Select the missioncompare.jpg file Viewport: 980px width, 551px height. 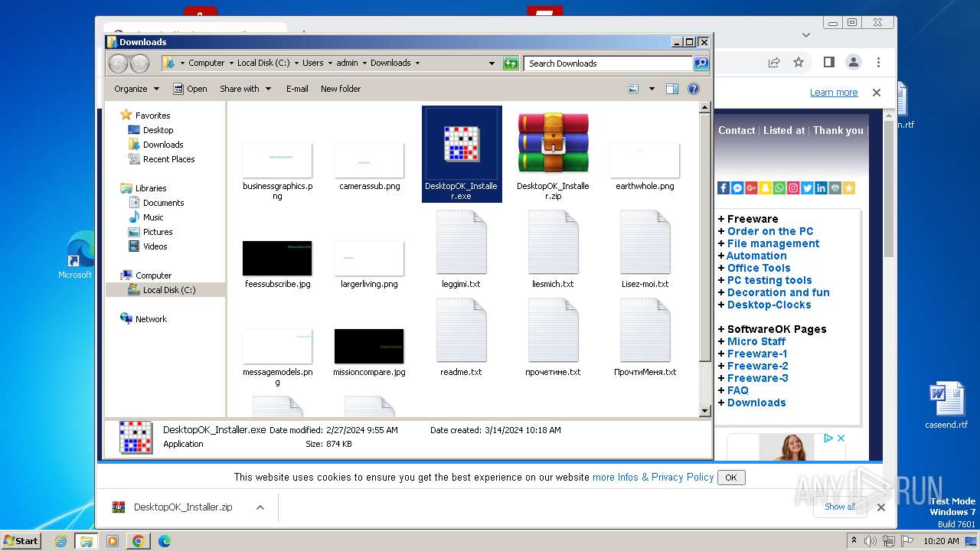click(x=369, y=346)
